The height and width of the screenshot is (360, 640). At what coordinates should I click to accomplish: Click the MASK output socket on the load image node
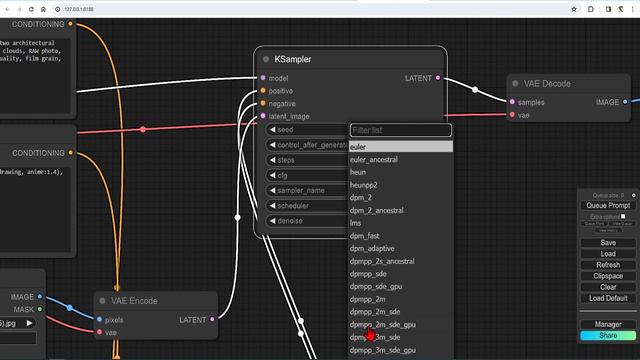click(x=40, y=309)
